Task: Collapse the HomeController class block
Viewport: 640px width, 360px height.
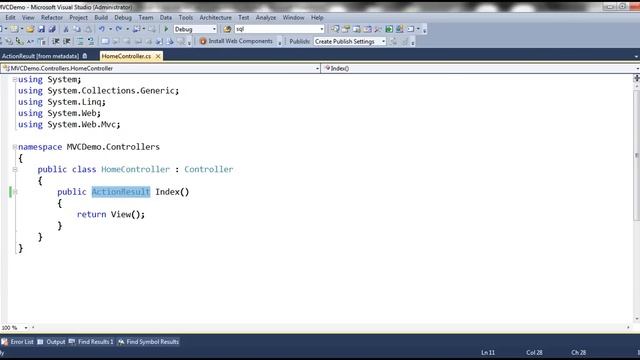Action: tap(15, 169)
